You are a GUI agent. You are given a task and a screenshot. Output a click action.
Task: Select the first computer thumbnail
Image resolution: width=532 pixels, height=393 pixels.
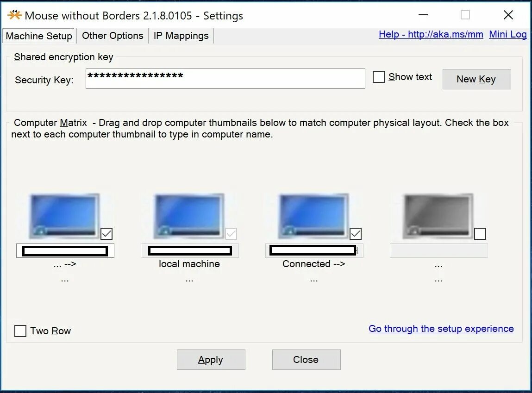tap(64, 215)
